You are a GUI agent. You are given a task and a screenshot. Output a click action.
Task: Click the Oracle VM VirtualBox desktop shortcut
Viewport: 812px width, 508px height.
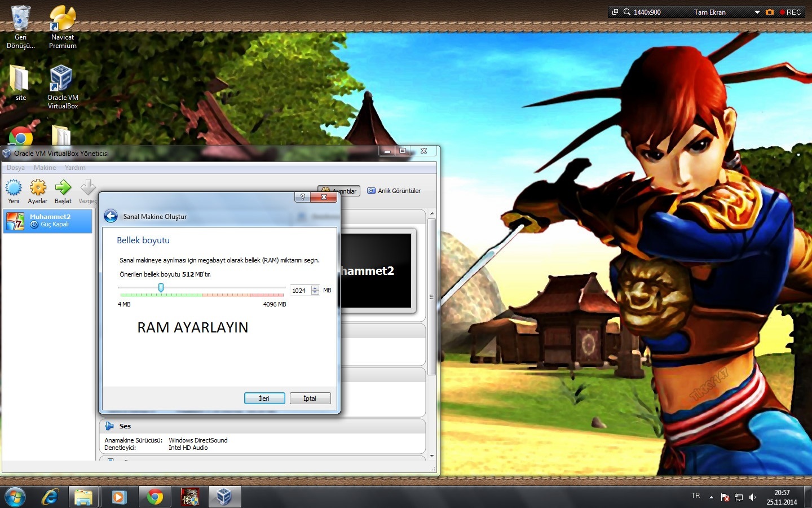pos(63,86)
